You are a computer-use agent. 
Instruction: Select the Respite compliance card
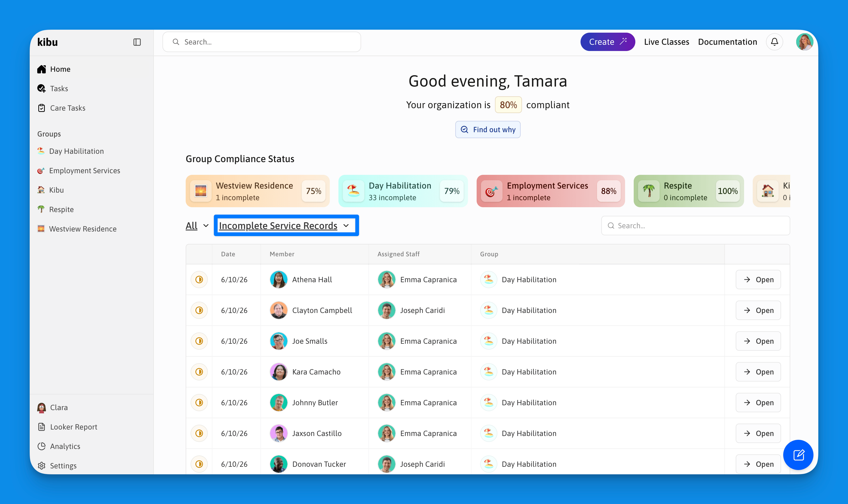click(689, 191)
